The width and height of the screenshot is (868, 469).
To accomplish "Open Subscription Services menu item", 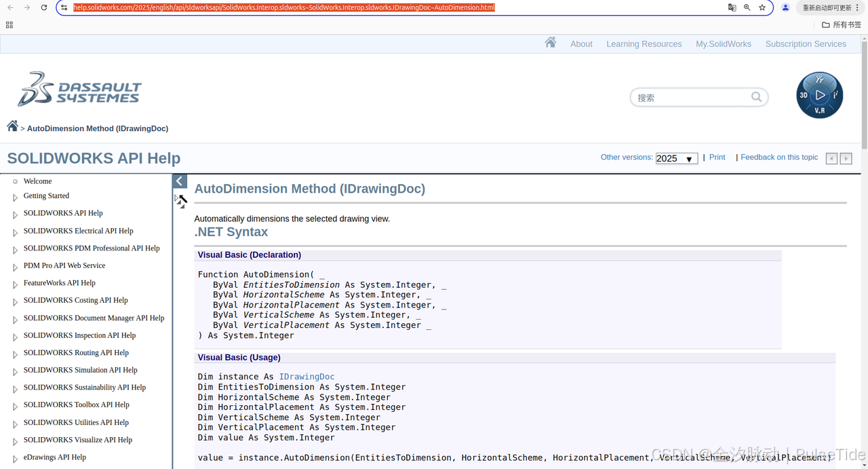I will pos(806,44).
